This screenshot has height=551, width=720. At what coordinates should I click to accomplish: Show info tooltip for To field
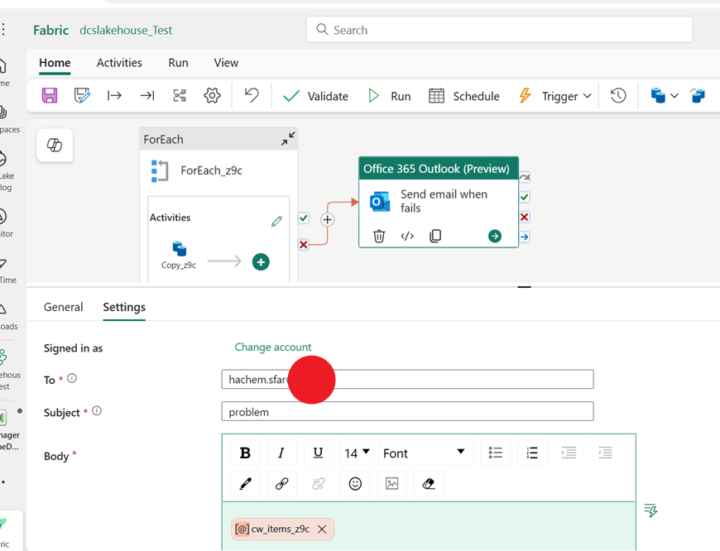tap(72, 378)
